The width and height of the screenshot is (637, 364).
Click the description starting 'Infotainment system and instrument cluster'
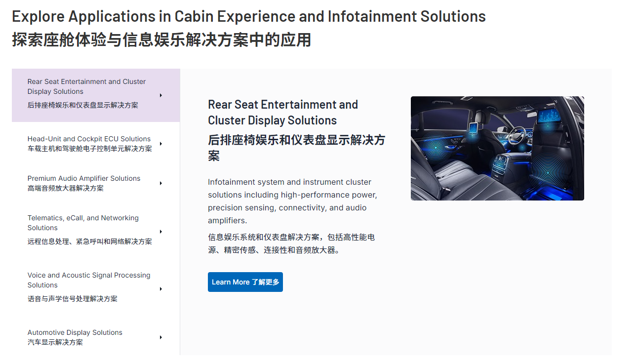point(292,201)
